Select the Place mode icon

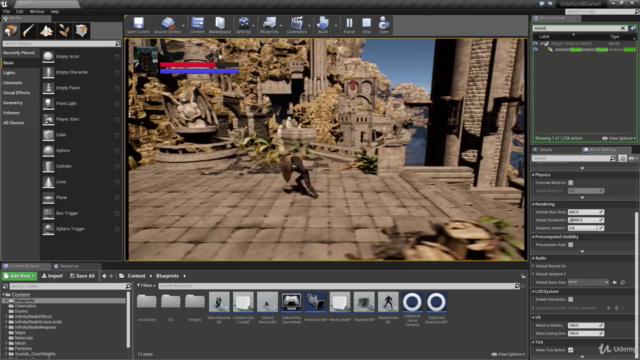11,31
